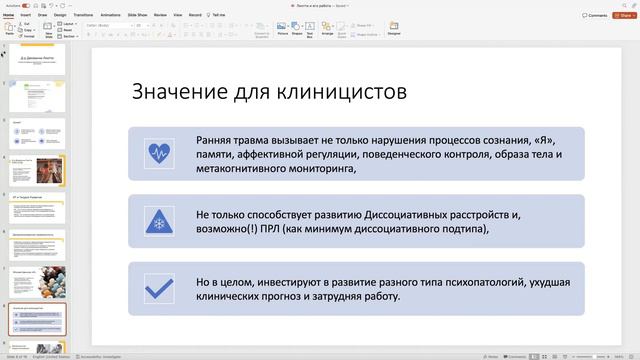Click the triangle snowflake icon on slide
Screen dimensions: 640x360
(159, 221)
